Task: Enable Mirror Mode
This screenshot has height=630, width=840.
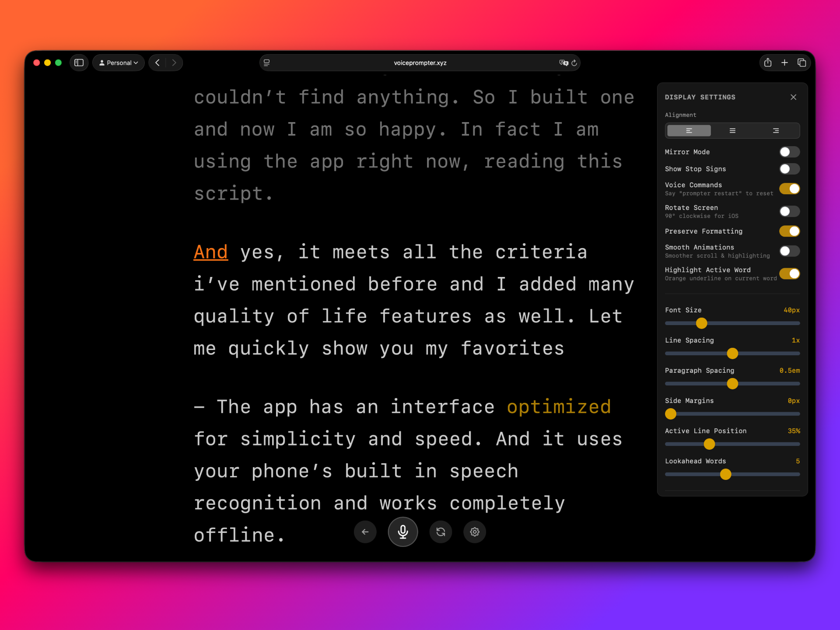Action: pos(789,151)
